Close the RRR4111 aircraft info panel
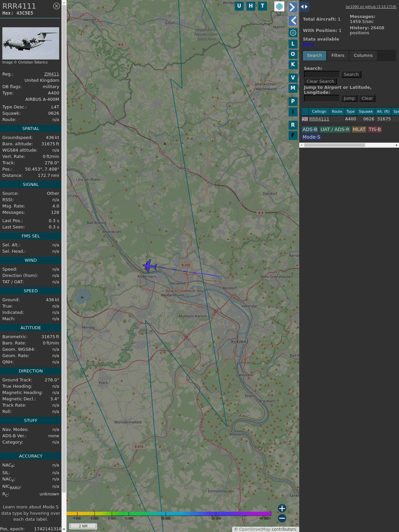Image resolution: width=399 pixels, height=532 pixels. point(57,6)
